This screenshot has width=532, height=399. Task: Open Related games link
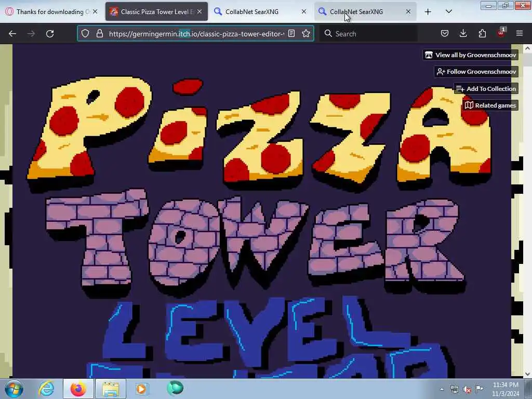coord(490,105)
